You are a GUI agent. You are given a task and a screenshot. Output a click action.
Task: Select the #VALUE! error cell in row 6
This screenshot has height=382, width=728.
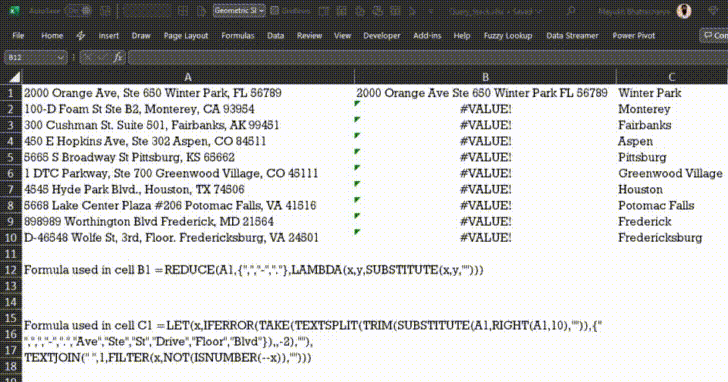[x=485, y=173]
